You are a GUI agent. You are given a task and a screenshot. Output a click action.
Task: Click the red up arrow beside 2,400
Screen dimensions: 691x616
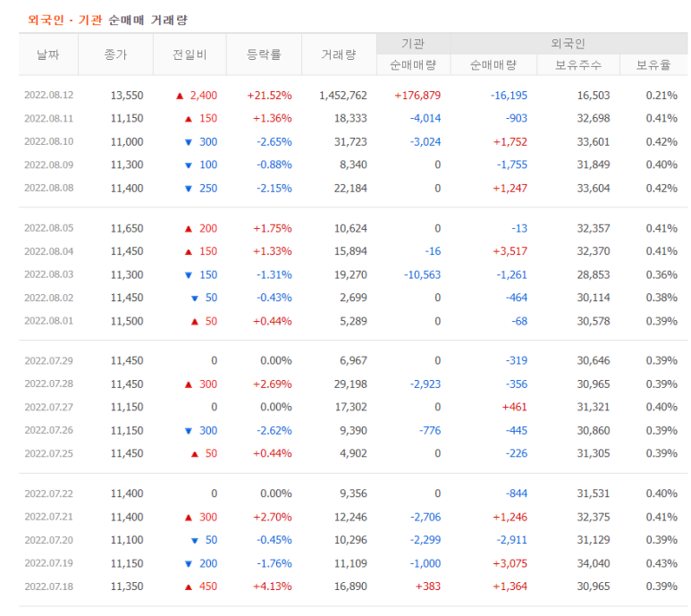click(180, 96)
